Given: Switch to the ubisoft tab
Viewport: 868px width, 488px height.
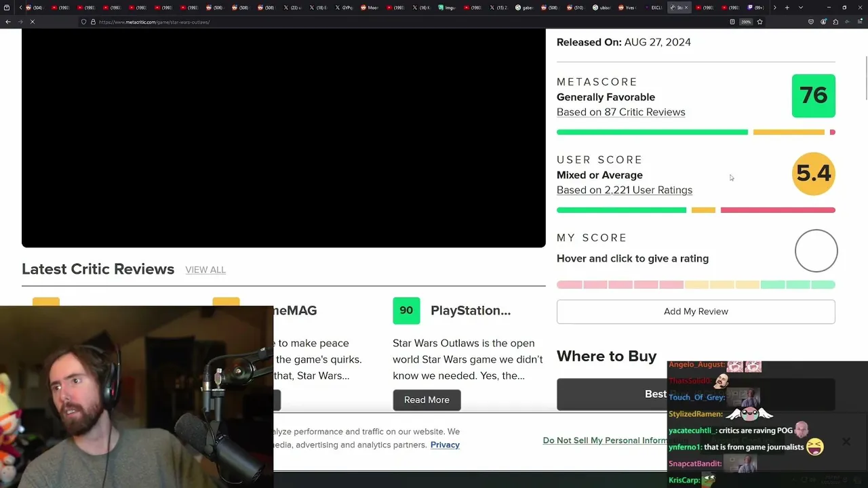Looking at the screenshot, I should 601,7.
